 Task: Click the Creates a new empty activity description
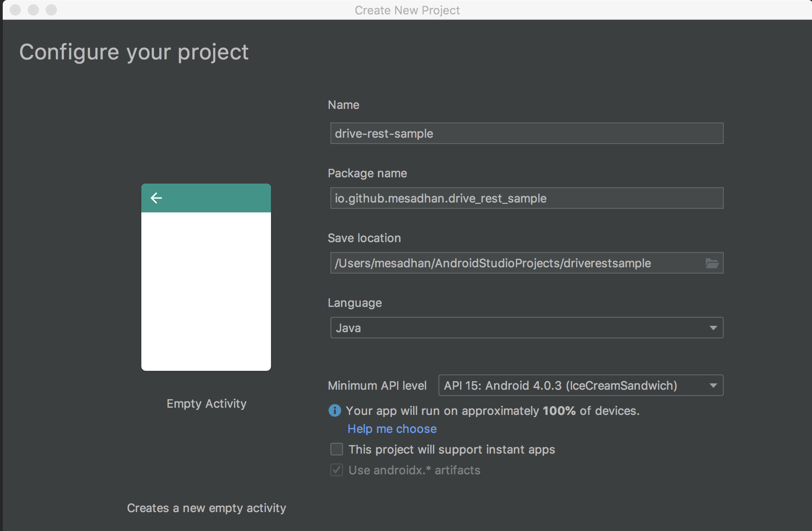coord(206,508)
